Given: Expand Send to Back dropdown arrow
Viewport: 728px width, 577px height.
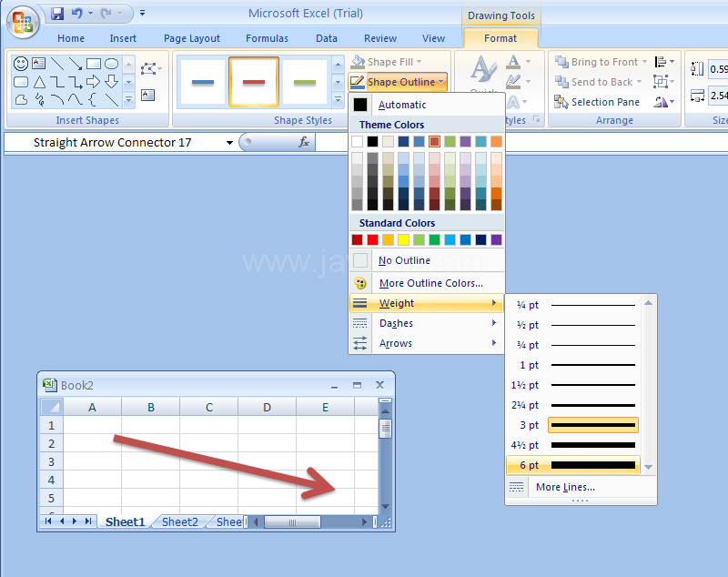Looking at the screenshot, I should (x=640, y=82).
